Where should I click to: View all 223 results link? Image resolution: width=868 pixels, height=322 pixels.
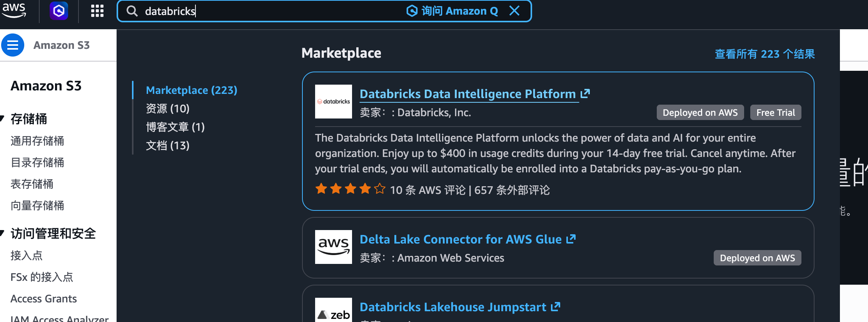click(765, 54)
